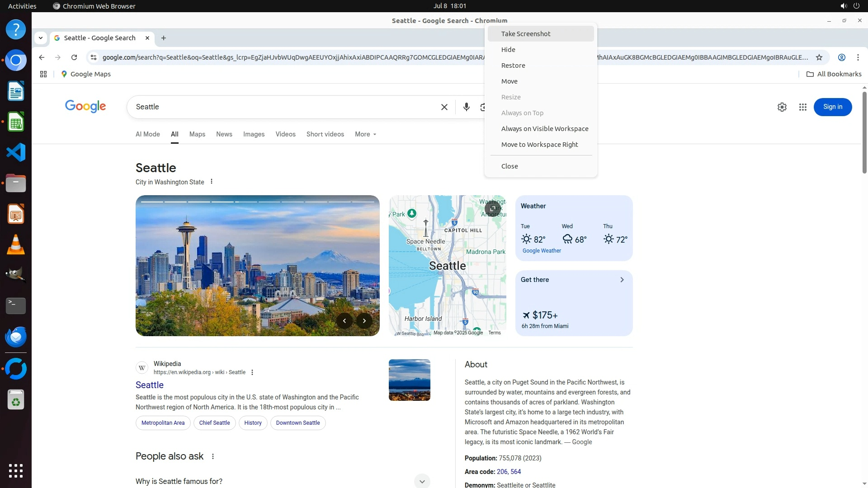
Task: Clear the search box with X icon
Action: [x=444, y=107]
